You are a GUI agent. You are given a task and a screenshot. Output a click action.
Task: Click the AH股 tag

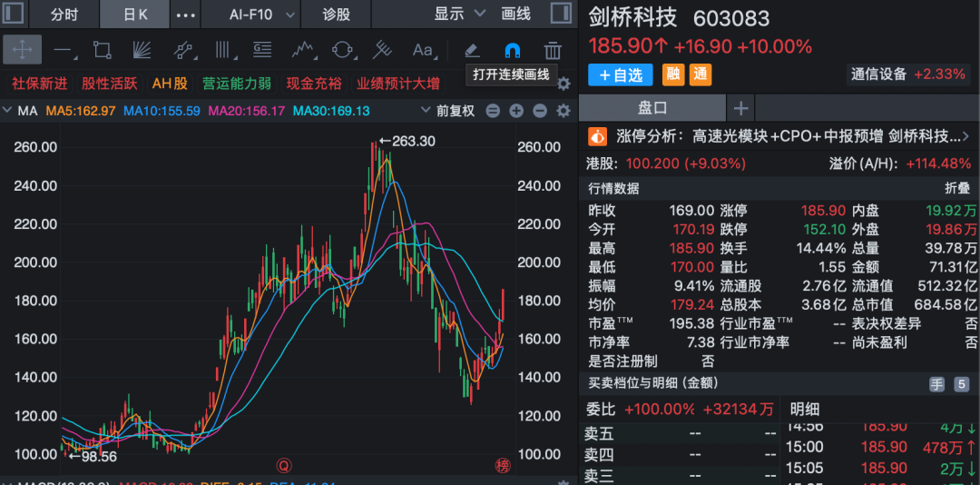170,84
